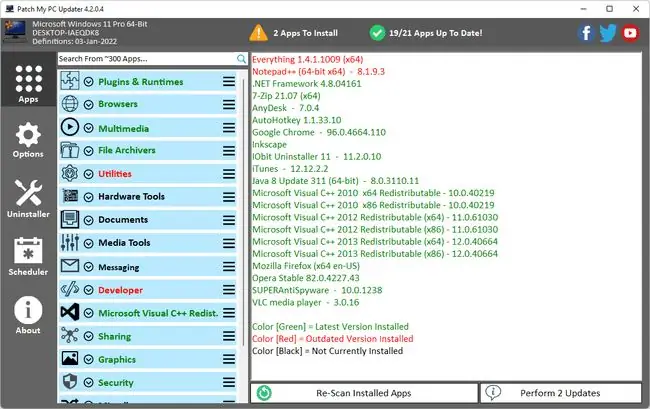Click the search magnifier icon
The width and height of the screenshot is (650, 409).
coord(241,59)
